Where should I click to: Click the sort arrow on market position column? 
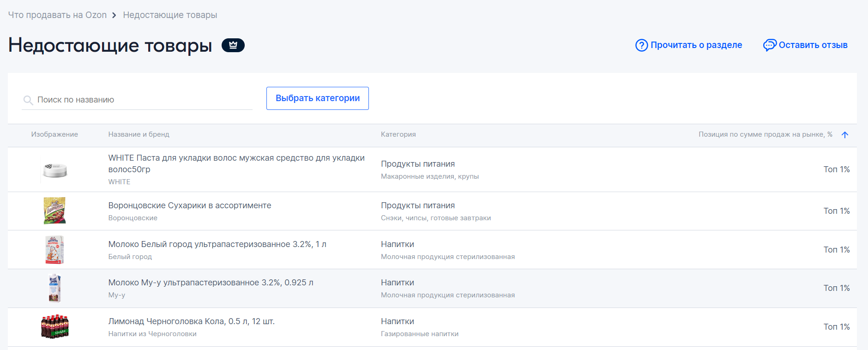pyautogui.click(x=845, y=135)
